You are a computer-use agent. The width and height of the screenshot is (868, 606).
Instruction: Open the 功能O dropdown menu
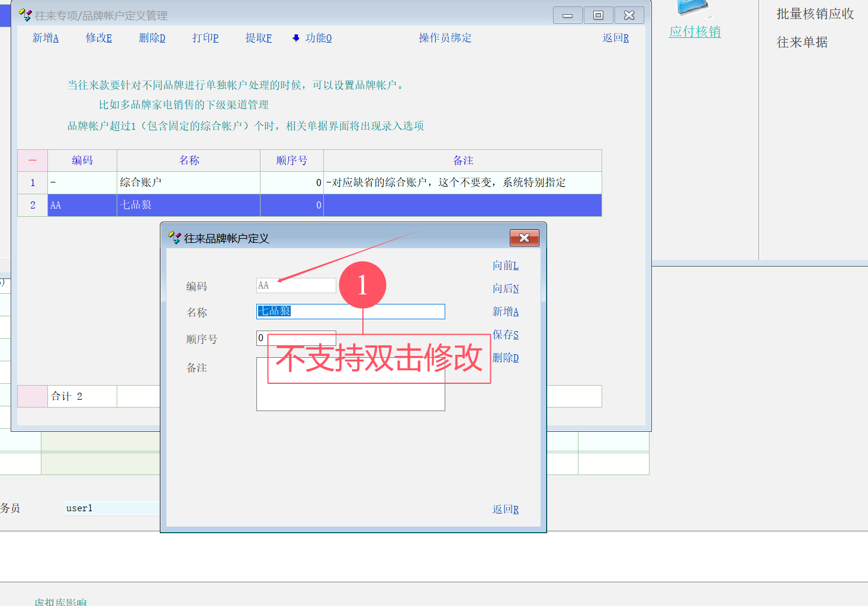[313, 38]
